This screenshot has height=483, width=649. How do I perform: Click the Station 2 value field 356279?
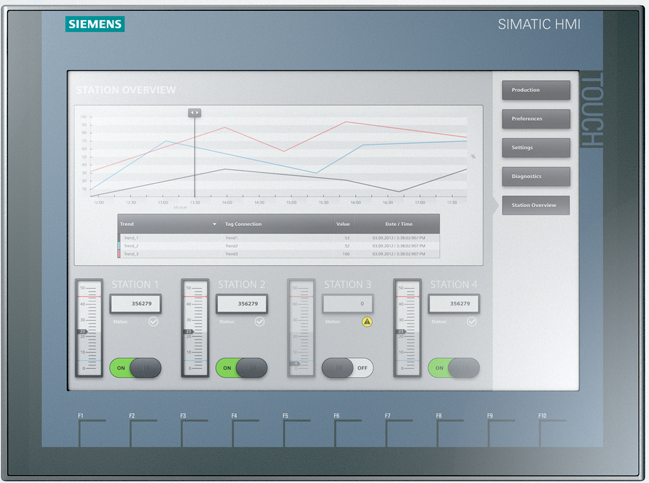pyautogui.click(x=241, y=303)
